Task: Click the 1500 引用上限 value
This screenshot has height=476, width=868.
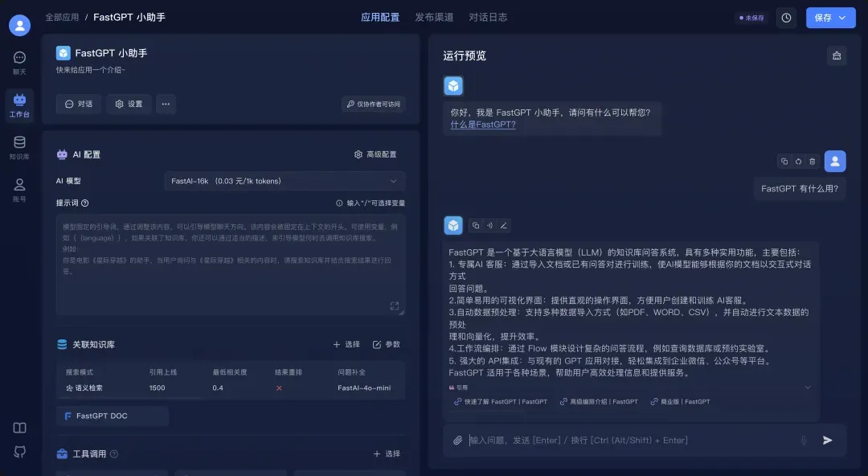Action: click(158, 388)
